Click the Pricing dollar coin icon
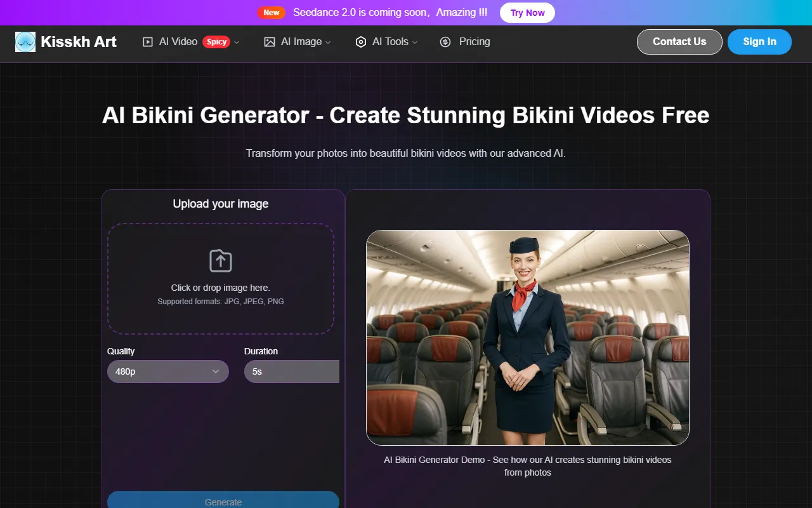 [445, 42]
